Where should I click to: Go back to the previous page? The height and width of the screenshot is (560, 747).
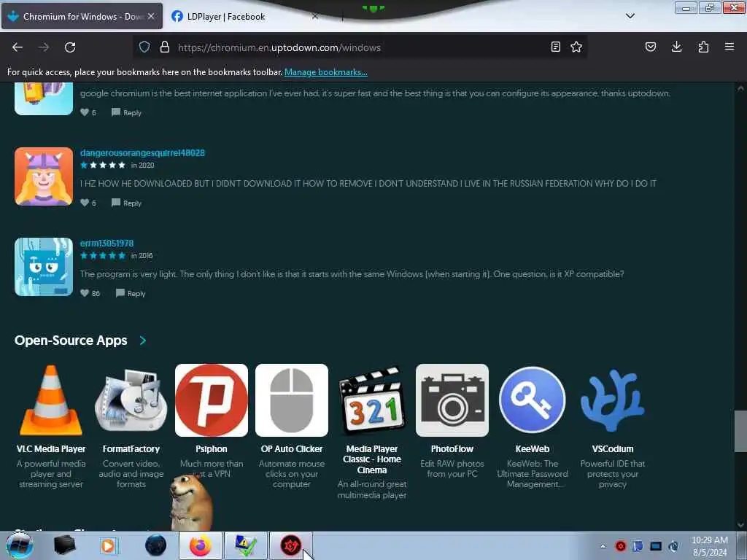pos(18,47)
